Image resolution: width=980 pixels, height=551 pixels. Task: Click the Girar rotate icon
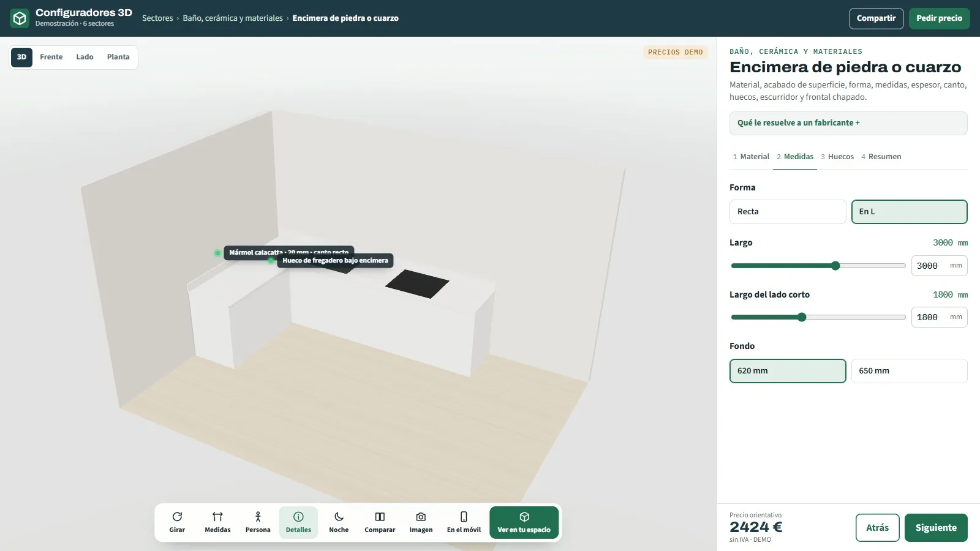click(177, 517)
